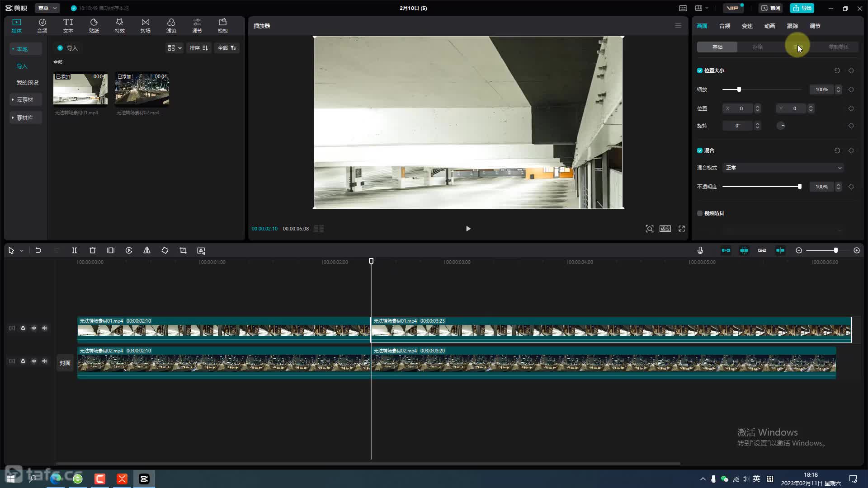The width and height of the screenshot is (868, 488).
Task: Open the selection tool mode dropdown arrow
Action: (x=21, y=251)
